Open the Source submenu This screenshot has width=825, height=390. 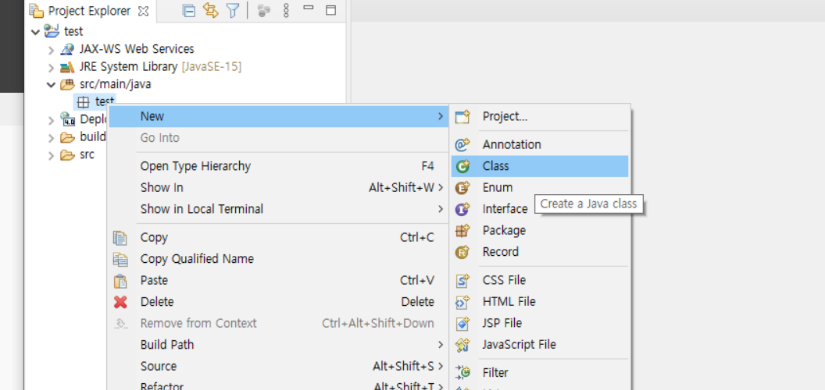[279, 366]
